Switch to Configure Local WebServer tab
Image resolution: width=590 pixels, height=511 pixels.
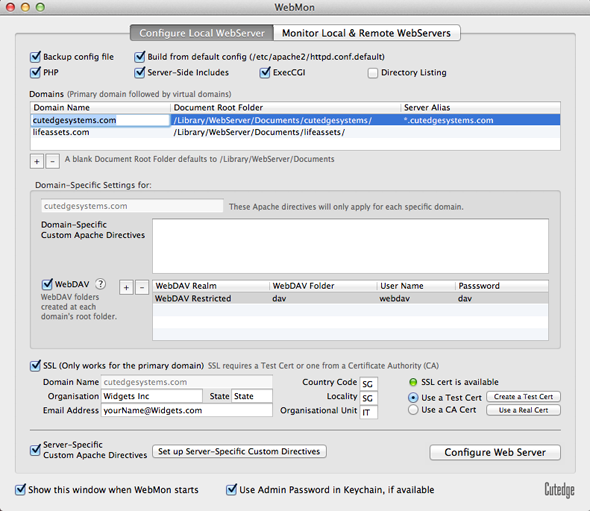tap(202, 33)
